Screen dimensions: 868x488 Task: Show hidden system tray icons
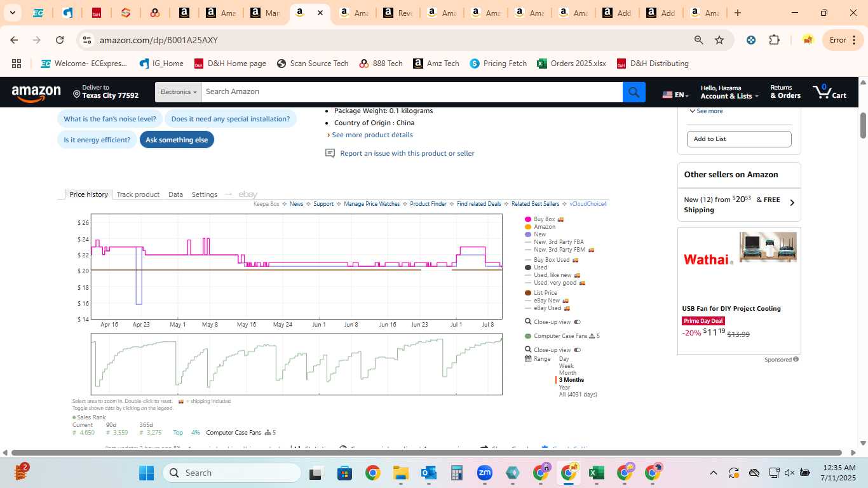(713, 473)
